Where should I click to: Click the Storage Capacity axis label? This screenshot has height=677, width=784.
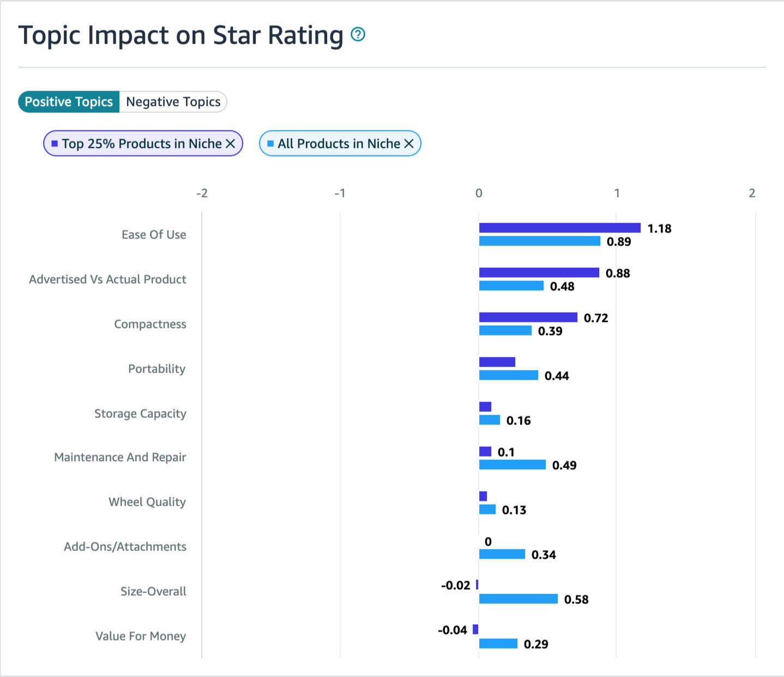[140, 414]
